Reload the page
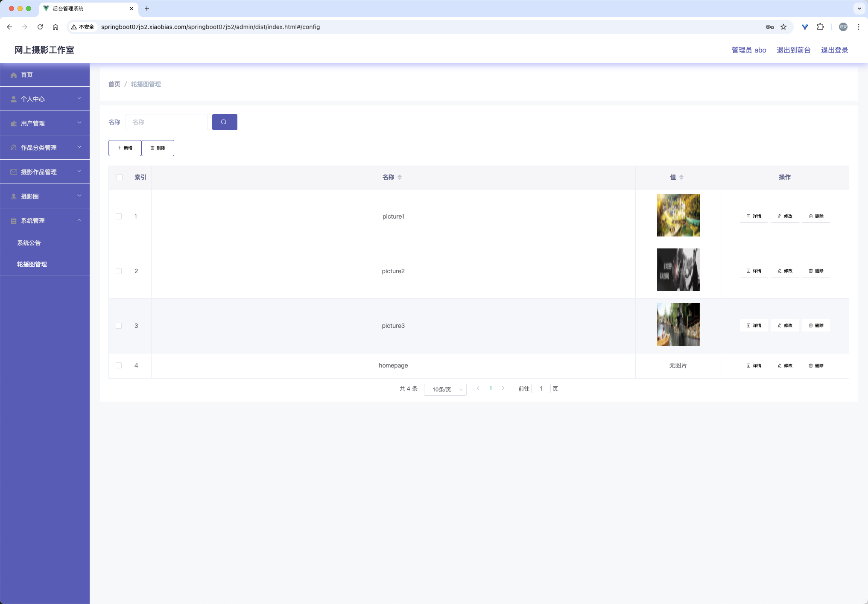The width and height of the screenshot is (868, 604). tap(40, 27)
